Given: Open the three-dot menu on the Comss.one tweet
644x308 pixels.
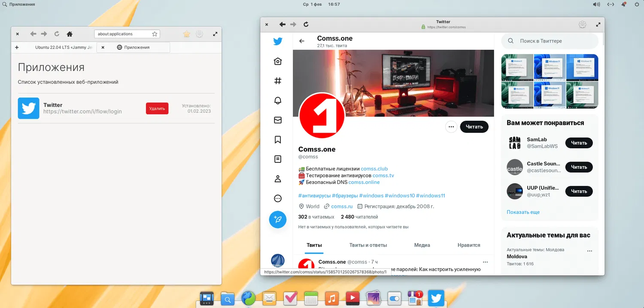Looking at the screenshot, I should coord(485,262).
